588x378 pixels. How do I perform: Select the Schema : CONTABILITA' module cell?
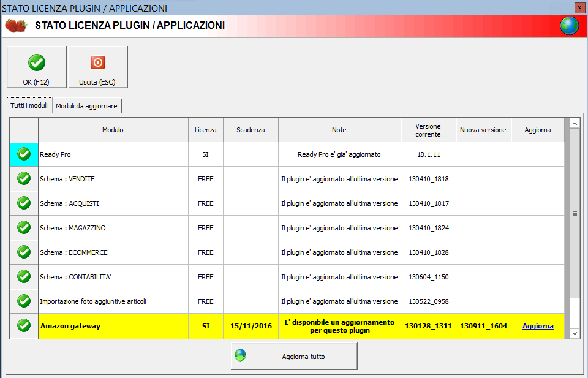tap(113, 277)
